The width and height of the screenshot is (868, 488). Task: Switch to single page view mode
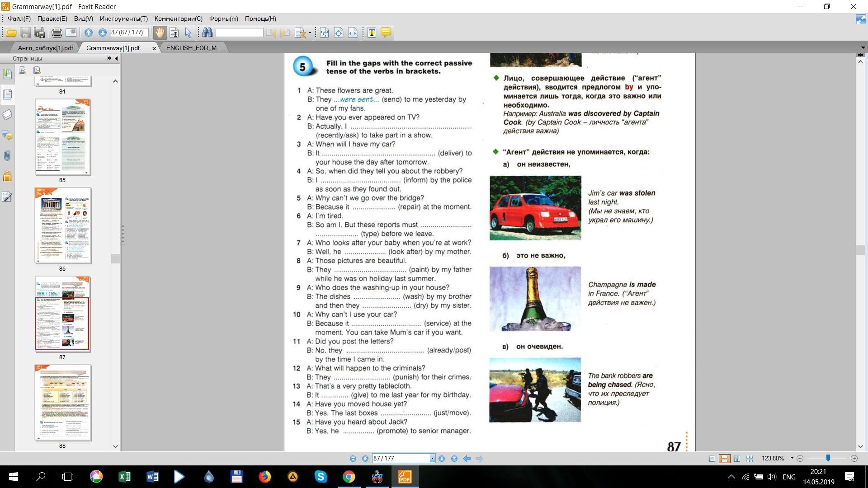point(712,459)
